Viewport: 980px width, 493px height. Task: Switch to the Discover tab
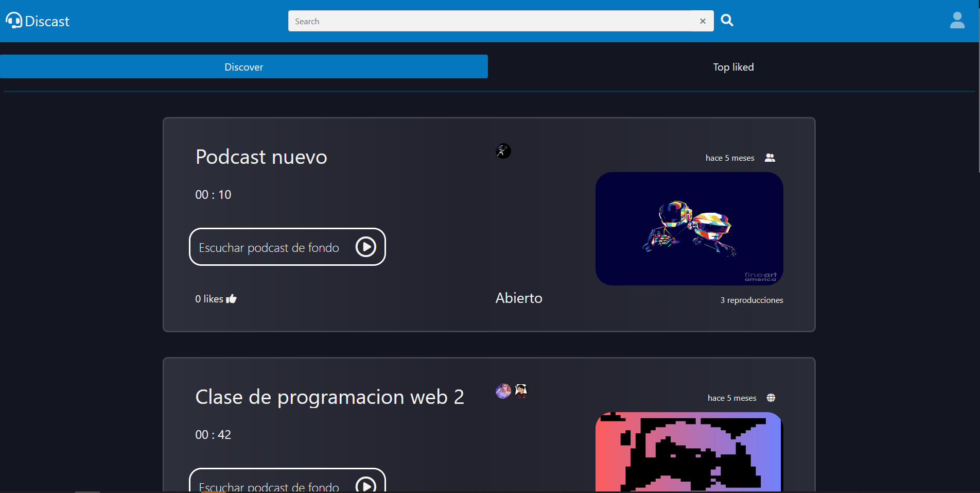(243, 67)
